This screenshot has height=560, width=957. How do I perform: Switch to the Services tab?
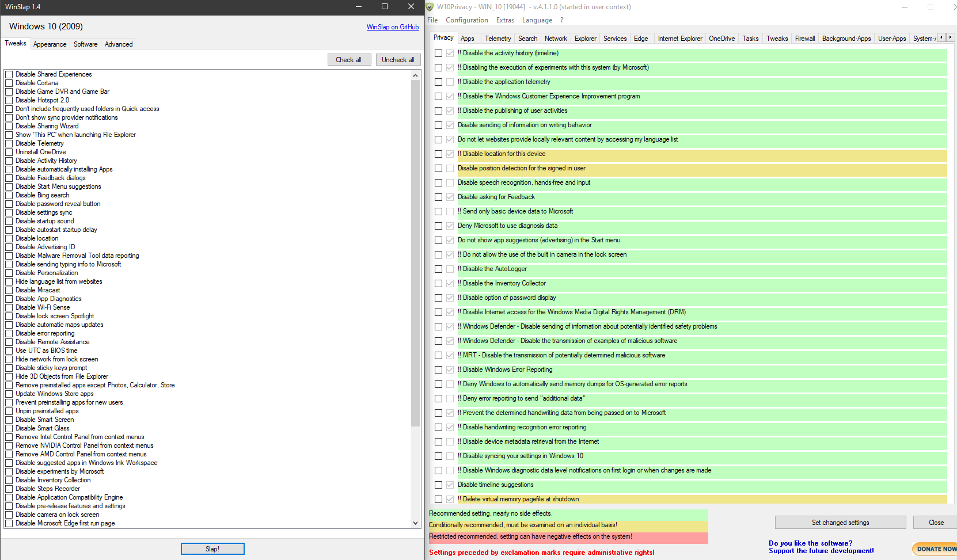[x=615, y=39]
